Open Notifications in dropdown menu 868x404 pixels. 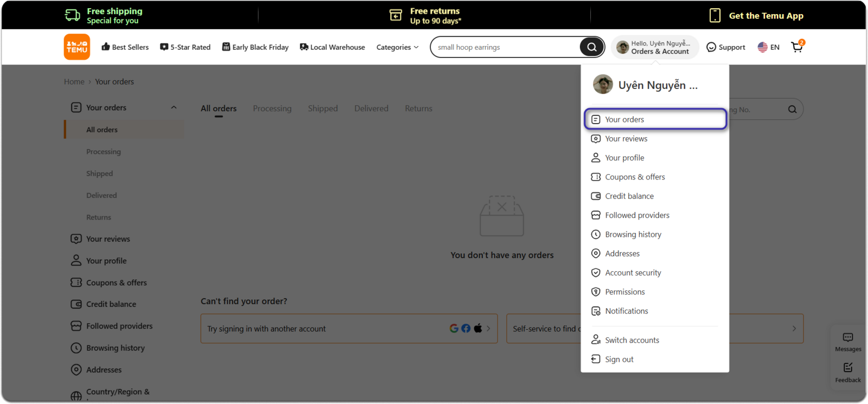(x=655, y=311)
